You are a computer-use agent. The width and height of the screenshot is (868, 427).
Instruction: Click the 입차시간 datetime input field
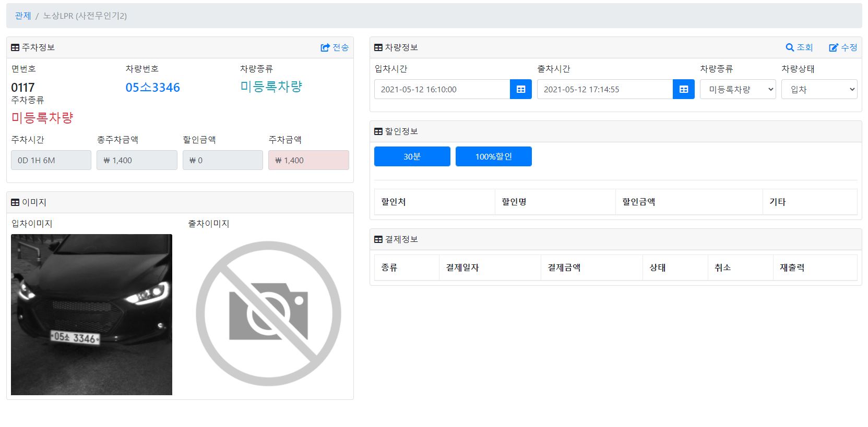(x=442, y=89)
